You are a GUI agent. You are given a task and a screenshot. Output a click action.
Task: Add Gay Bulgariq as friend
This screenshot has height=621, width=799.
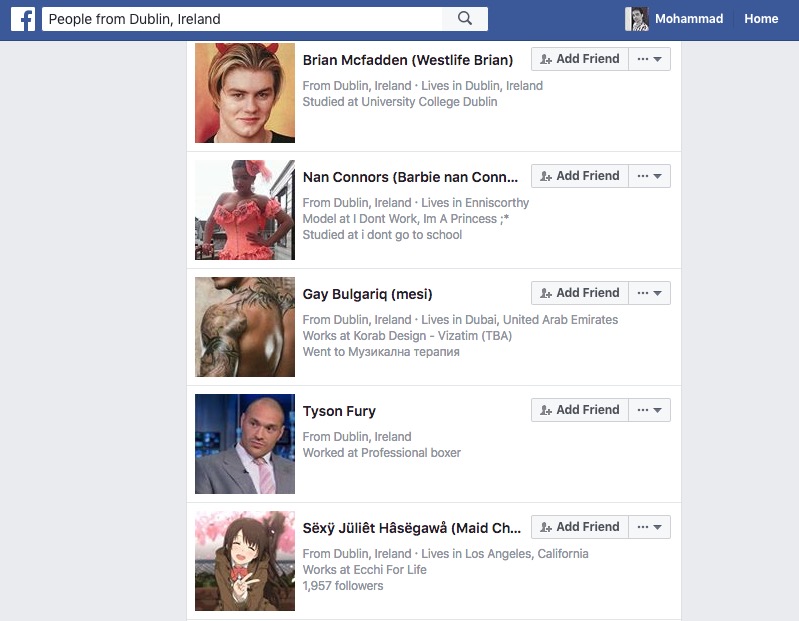click(579, 293)
